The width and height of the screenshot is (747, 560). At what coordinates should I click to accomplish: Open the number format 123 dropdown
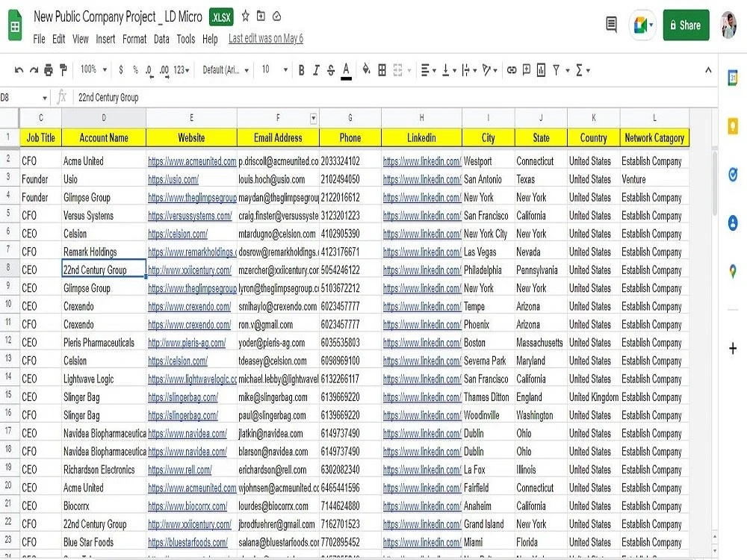tap(181, 70)
